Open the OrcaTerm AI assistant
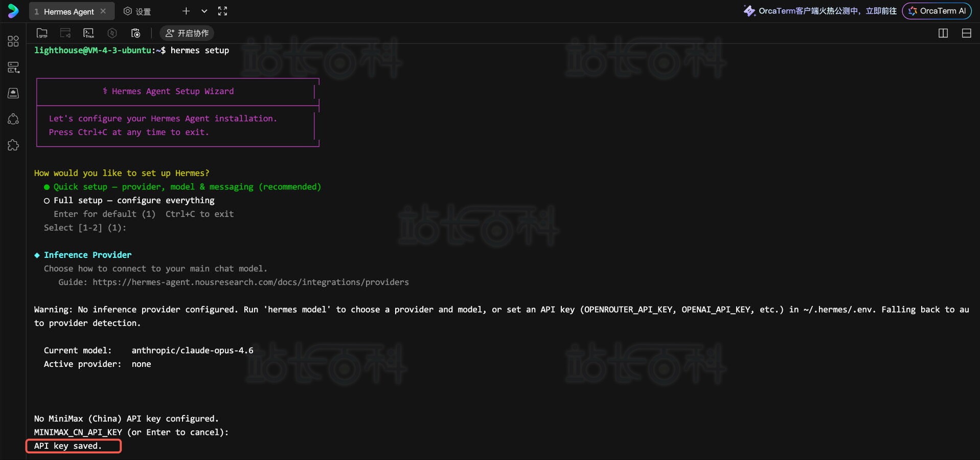Viewport: 980px width, 460px height. [937, 11]
